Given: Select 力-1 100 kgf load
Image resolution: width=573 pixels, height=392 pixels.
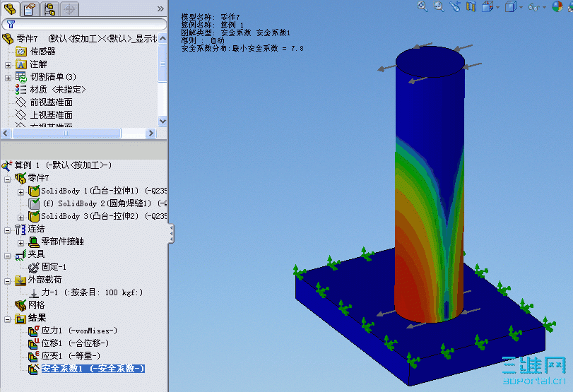Looking at the screenshot, I should click(92, 292).
